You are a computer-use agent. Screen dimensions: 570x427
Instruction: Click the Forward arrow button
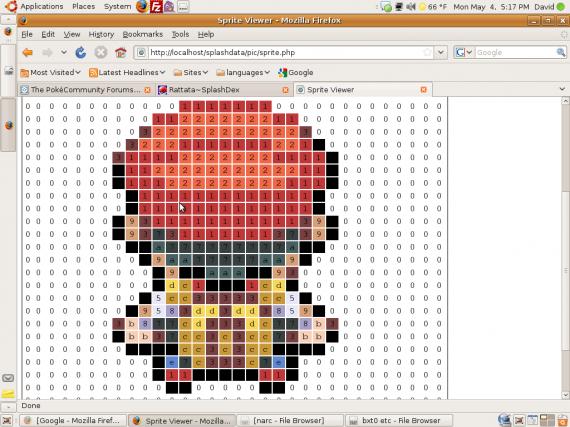point(47,53)
